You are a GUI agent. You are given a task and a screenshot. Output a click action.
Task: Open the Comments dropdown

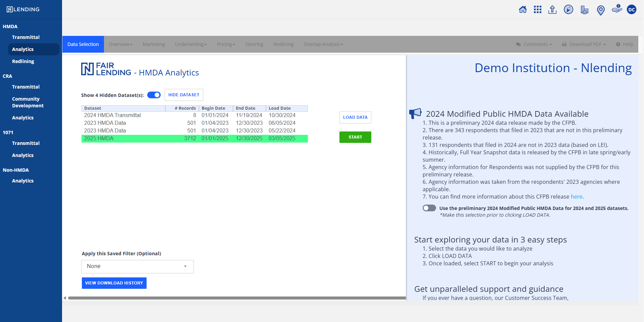pyautogui.click(x=534, y=44)
